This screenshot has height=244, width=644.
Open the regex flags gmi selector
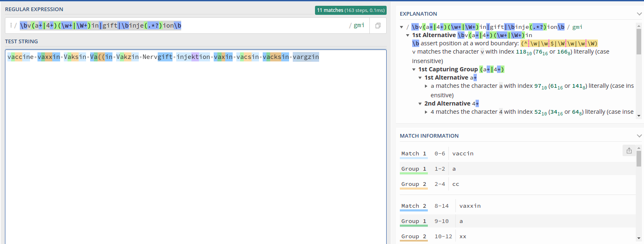(x=358, y=25)
